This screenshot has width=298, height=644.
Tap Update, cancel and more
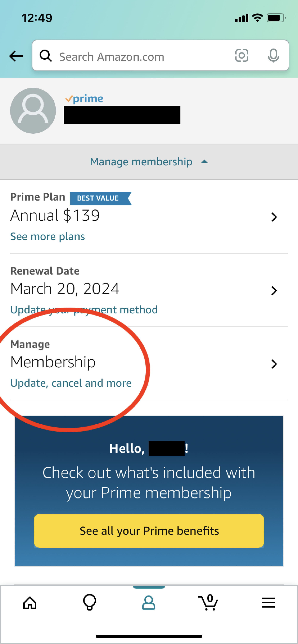coord(71,383)
